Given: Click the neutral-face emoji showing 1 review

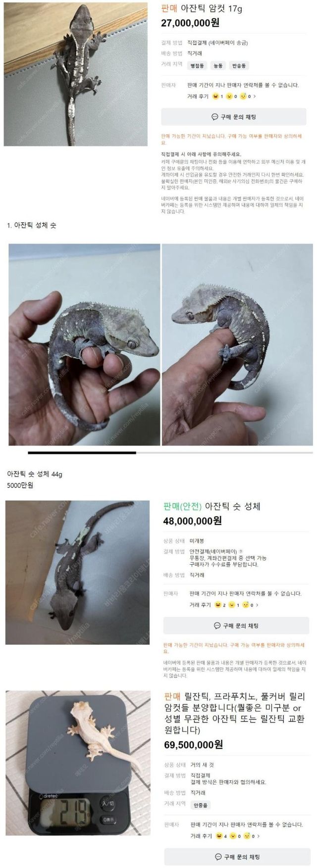Looking at the screenshot, I should (232, 605).
